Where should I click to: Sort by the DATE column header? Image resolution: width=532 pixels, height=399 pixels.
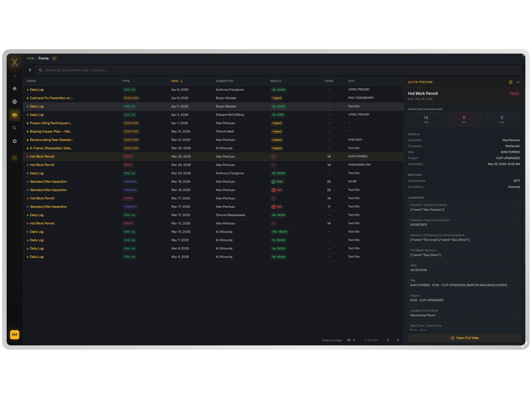click(177, 81)
